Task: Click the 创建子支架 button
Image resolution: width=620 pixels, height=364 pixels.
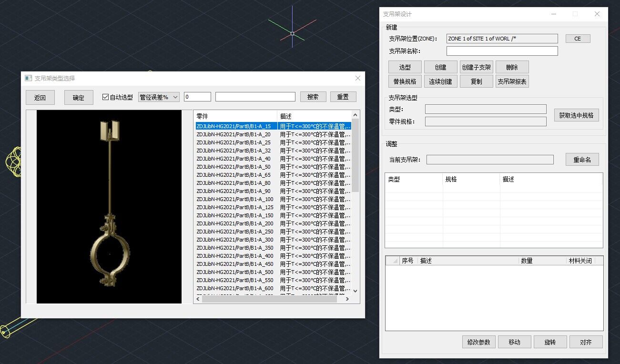Action: (476, 67)
